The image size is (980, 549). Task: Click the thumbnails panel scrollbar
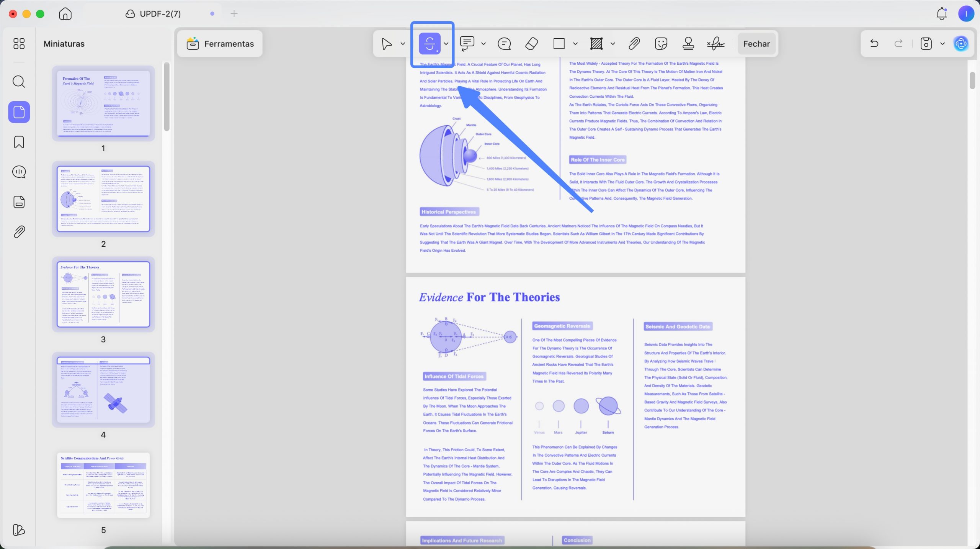coord(167,97)
